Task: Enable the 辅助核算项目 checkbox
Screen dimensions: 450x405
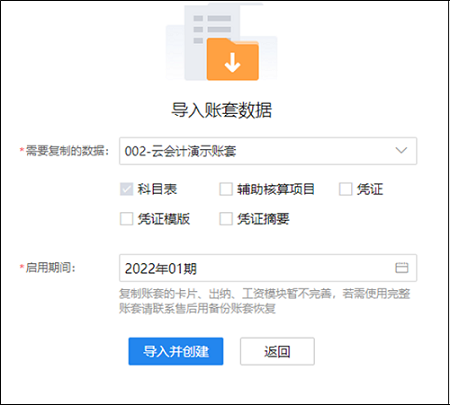Action: click(226, 189)
